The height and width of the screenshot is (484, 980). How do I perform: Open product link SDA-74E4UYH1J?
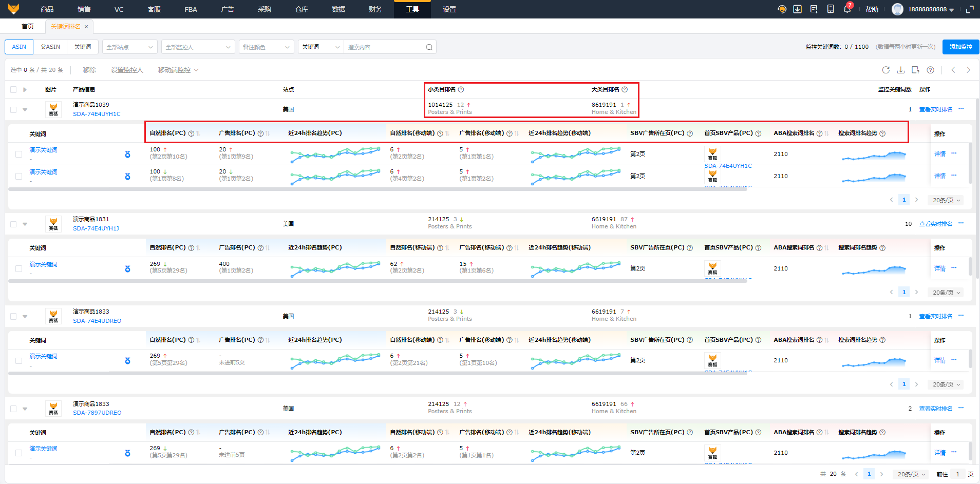[96, 228]
